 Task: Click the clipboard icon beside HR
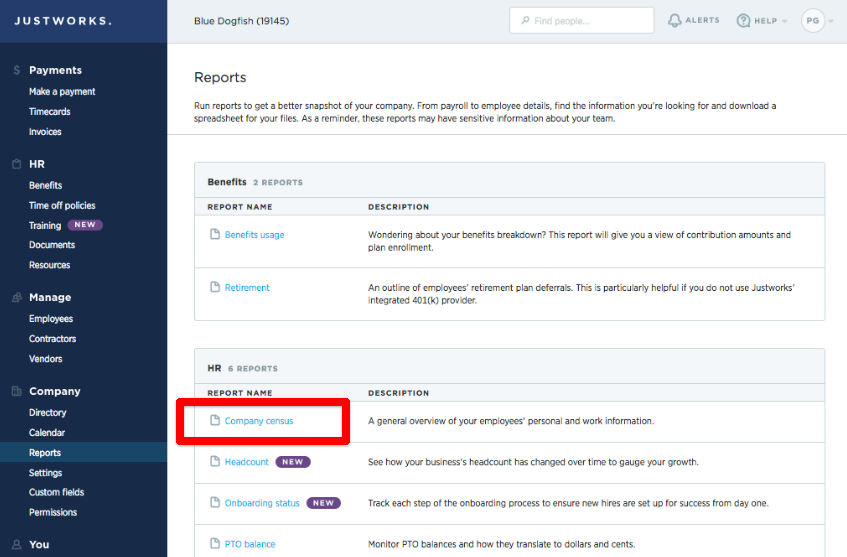click(17, 164)
